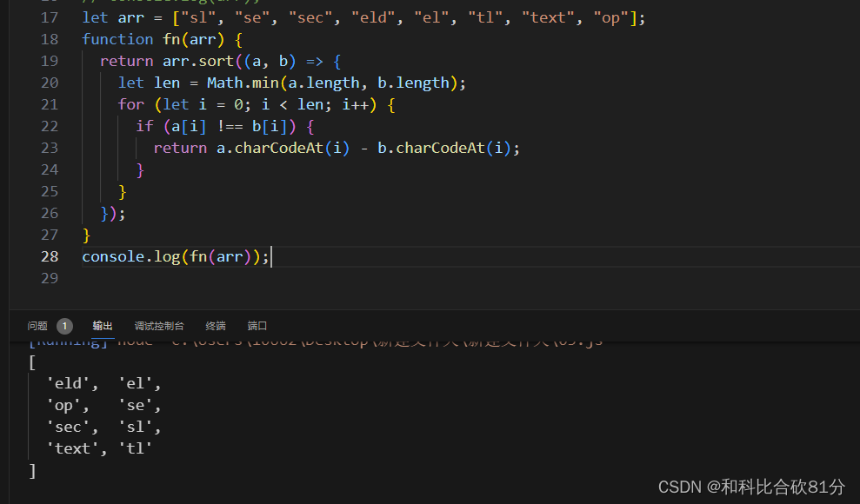Switch to the 问题 (Problems) tab
860x504 pixels.
click(37, 325)
